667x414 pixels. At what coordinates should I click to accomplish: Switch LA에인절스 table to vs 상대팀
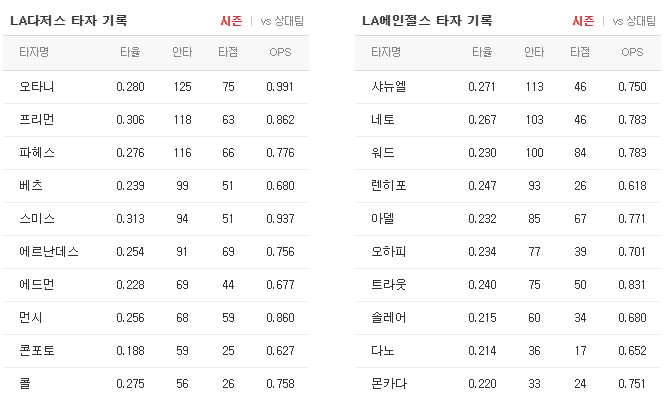tap(634, 21)
